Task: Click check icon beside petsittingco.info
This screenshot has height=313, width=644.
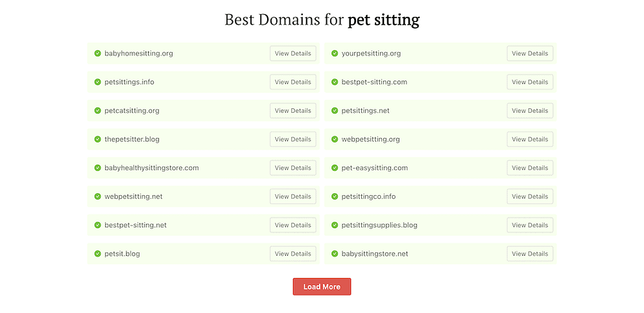Action: (x=335, y=196)
